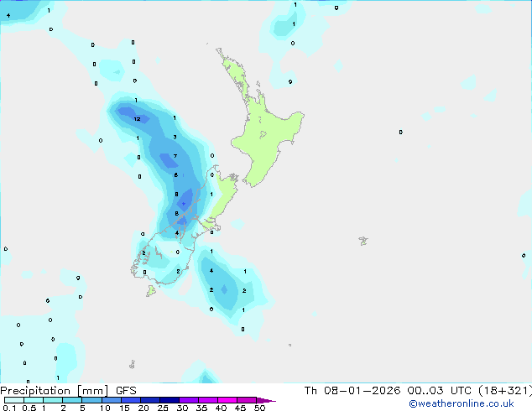This screenshot has width=532, height=411.
Task: Click the legend swatch between 5 and 10
Action: point(91,400)
